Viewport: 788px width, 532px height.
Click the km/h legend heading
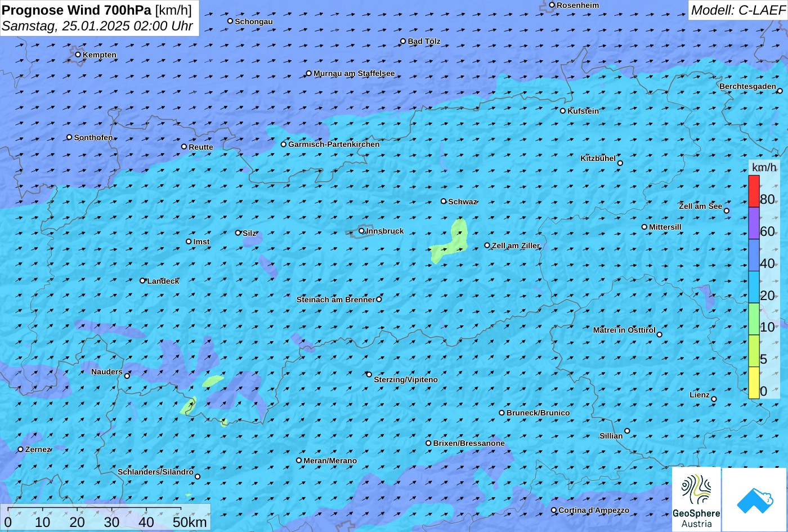coord(764,167)
